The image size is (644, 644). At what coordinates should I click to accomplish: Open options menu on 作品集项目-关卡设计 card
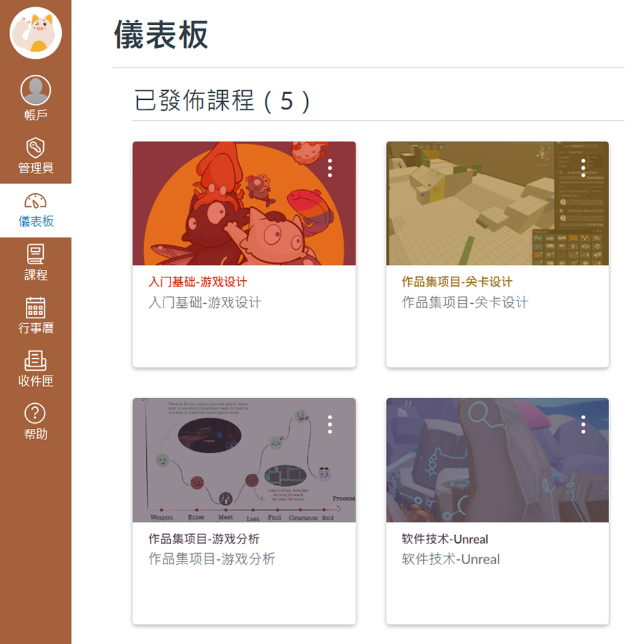(583, 168)
